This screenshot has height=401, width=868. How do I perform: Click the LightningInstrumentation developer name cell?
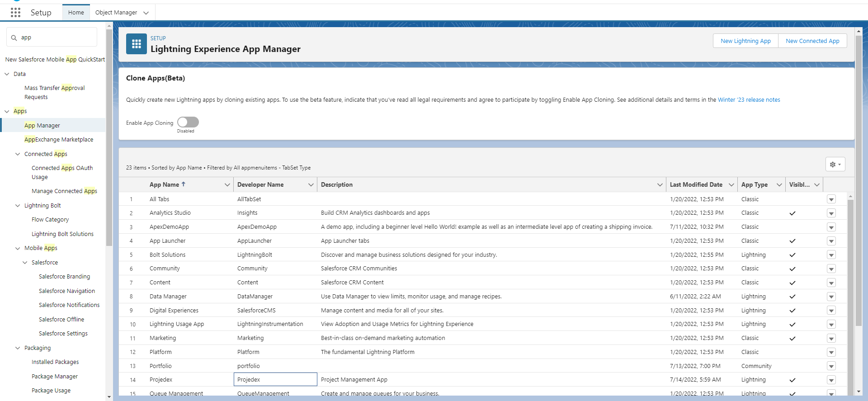(x=270, y=324)
